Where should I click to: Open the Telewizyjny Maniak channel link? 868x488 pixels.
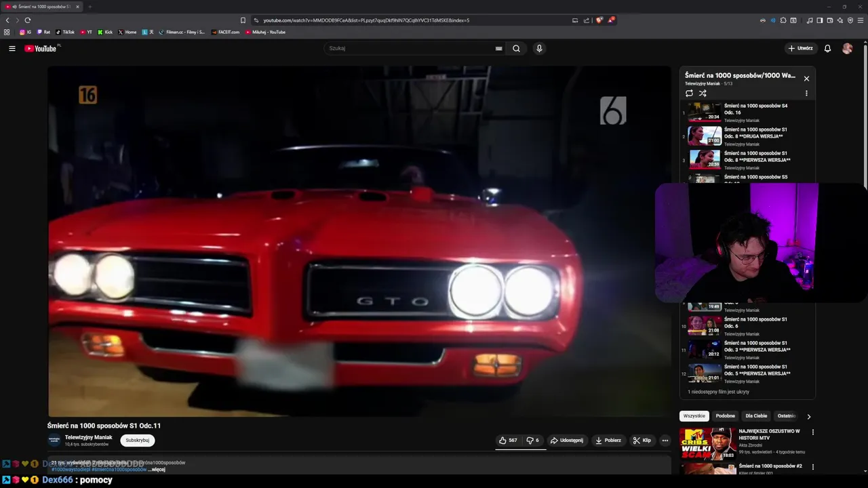pyautogui.click(x=89, y=437)
